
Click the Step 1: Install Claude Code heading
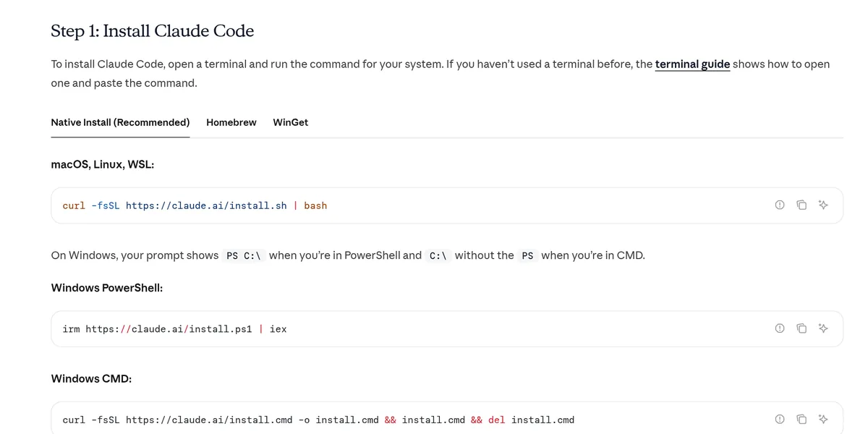(153, 31)
